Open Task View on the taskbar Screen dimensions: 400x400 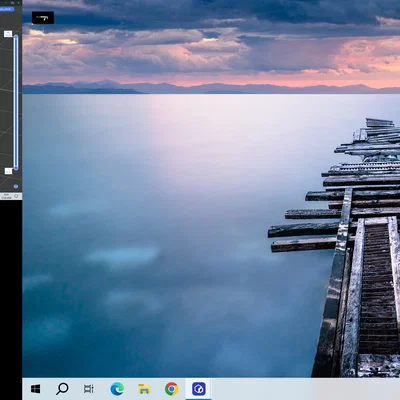(89, 389)
